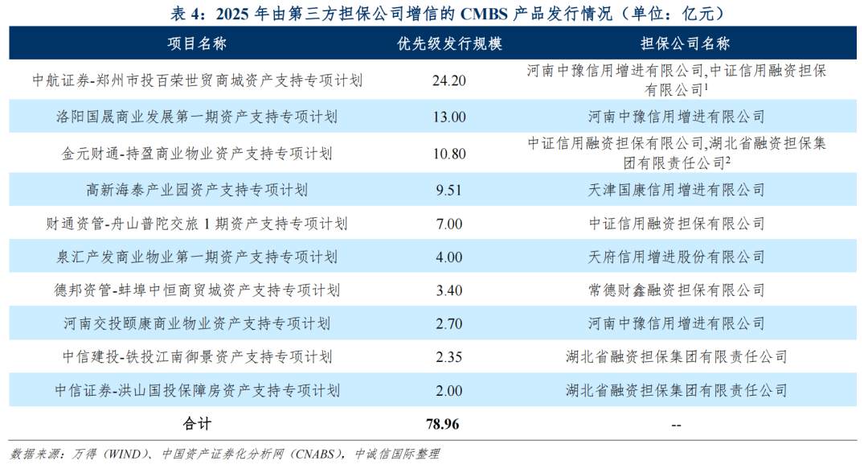The image size is (868, 473).
Task: Click the data source note '数据来源：万得（WIND）...'
Action: coord(225,454)
